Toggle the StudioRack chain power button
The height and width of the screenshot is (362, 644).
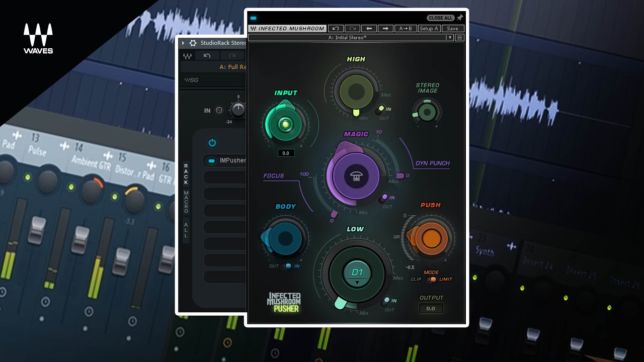coord(212,143)
